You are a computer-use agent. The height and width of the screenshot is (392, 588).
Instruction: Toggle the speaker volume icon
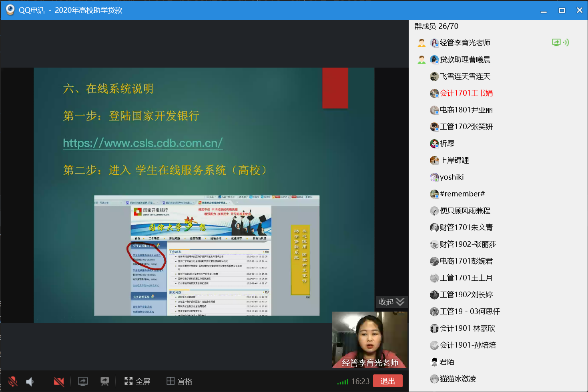click(30, 382)
